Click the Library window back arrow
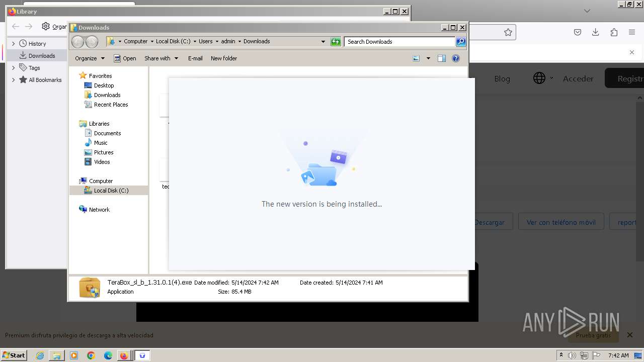The height and width of the screenshot is (362, 644). (x=16, y=27)
